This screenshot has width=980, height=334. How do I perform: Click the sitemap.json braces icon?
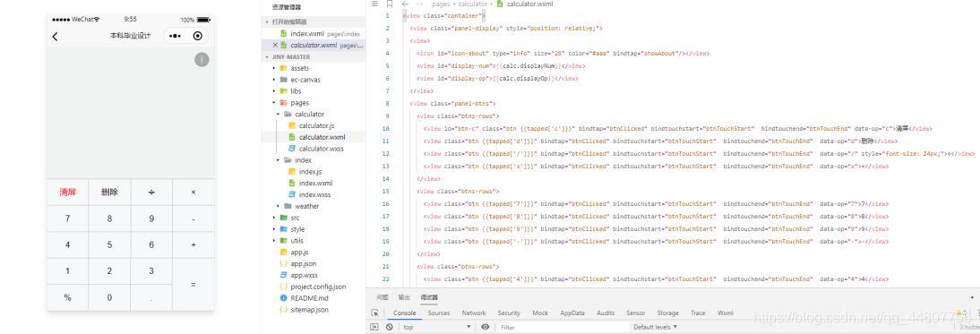point(284,309)
